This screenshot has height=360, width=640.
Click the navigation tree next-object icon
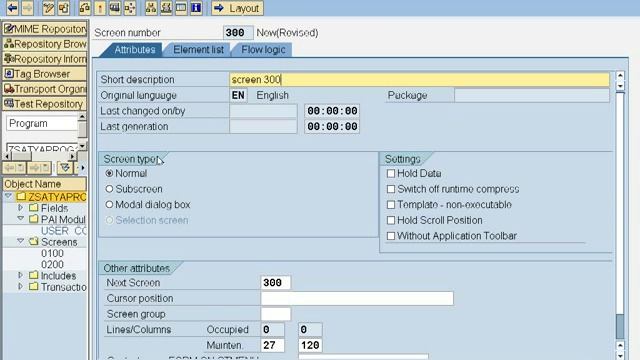pos(39,167)
